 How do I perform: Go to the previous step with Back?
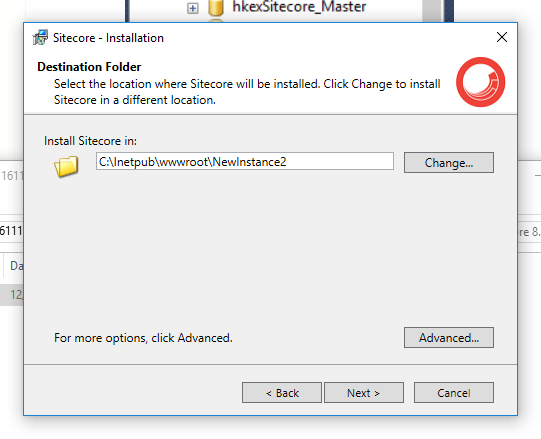click(282, 392)
